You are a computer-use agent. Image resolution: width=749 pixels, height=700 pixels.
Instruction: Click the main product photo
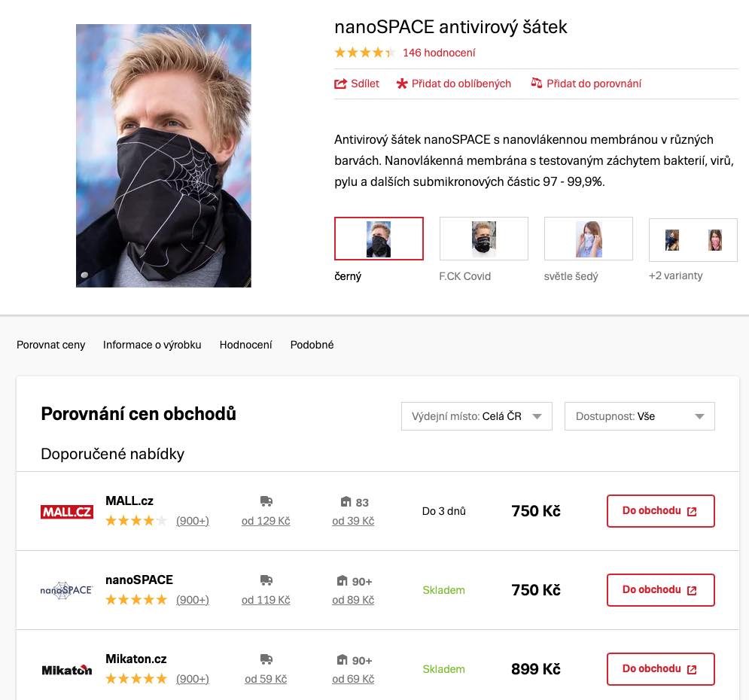coord(163,156)
